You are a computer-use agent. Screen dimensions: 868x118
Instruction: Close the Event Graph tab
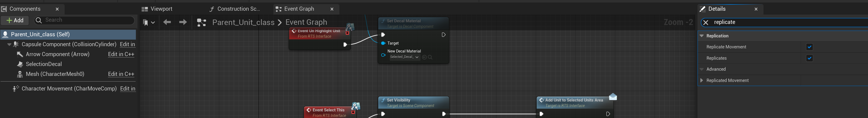[332, 9]
